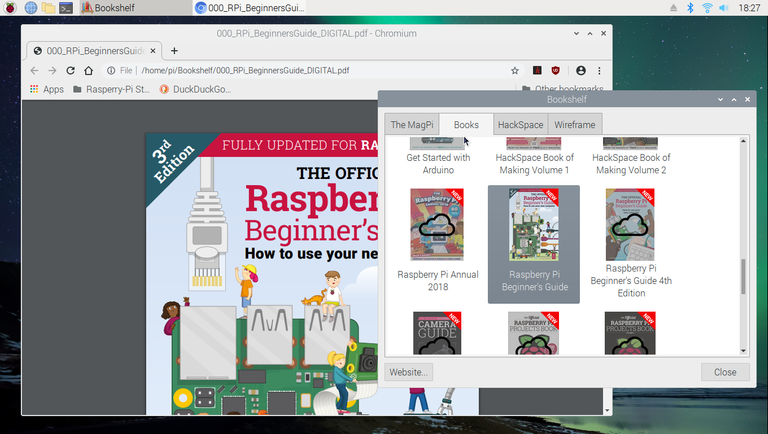Click the Website... button
Image resolution: width=768 pixels, height=434 pixels.
tap(410, 372)
